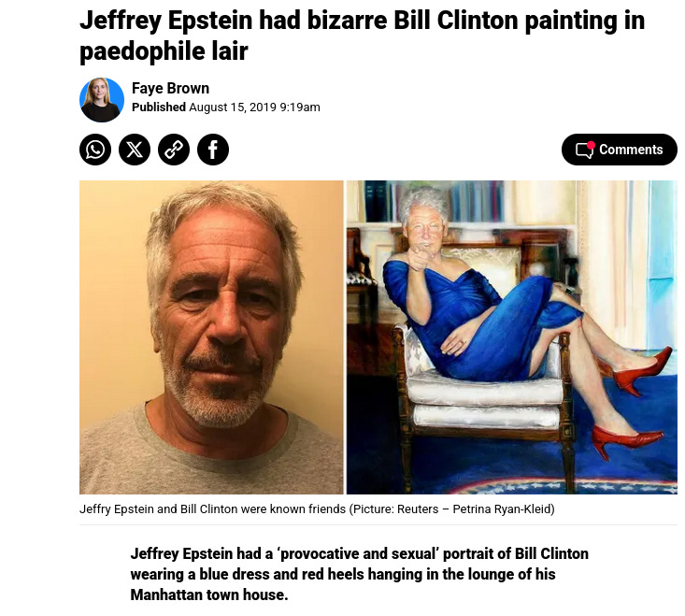Open the blue dress painting image
The width and height of the screenshot is (685, 616).
[512, 337]
